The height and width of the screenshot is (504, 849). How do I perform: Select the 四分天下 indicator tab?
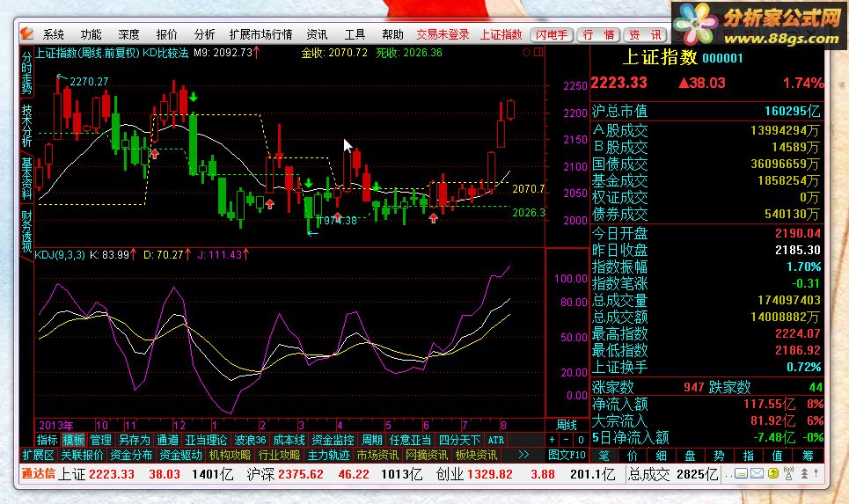[x=460, y=440]
